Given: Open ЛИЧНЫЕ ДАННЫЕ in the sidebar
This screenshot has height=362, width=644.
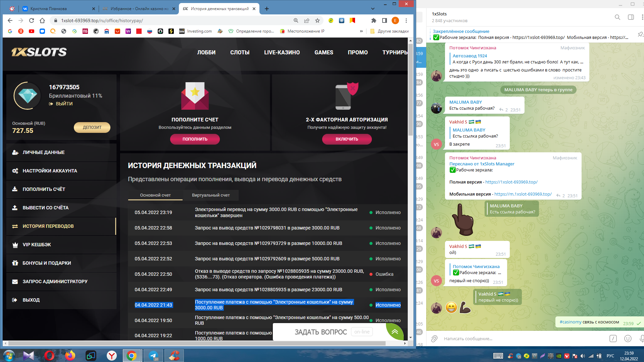Looking at the screenshot, I should click(61, 152).
